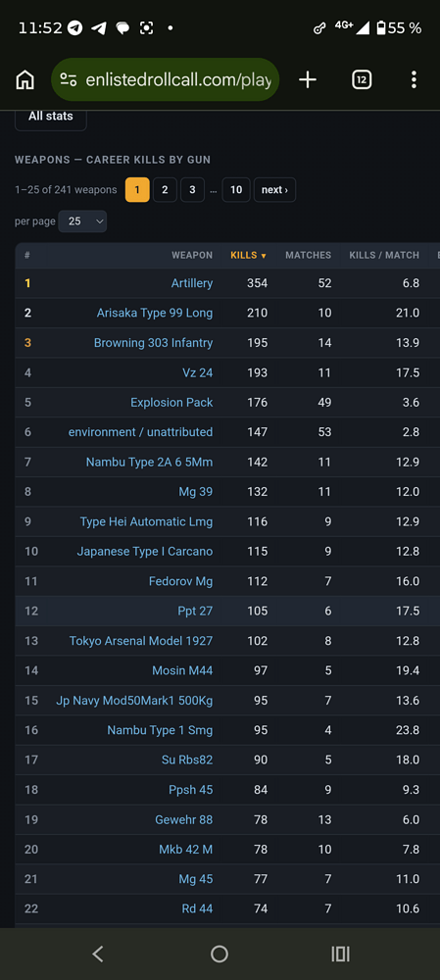This screenshot has width=440, height=980.
Task: Open recent apps via navigation bar
Action: point(341,954)
